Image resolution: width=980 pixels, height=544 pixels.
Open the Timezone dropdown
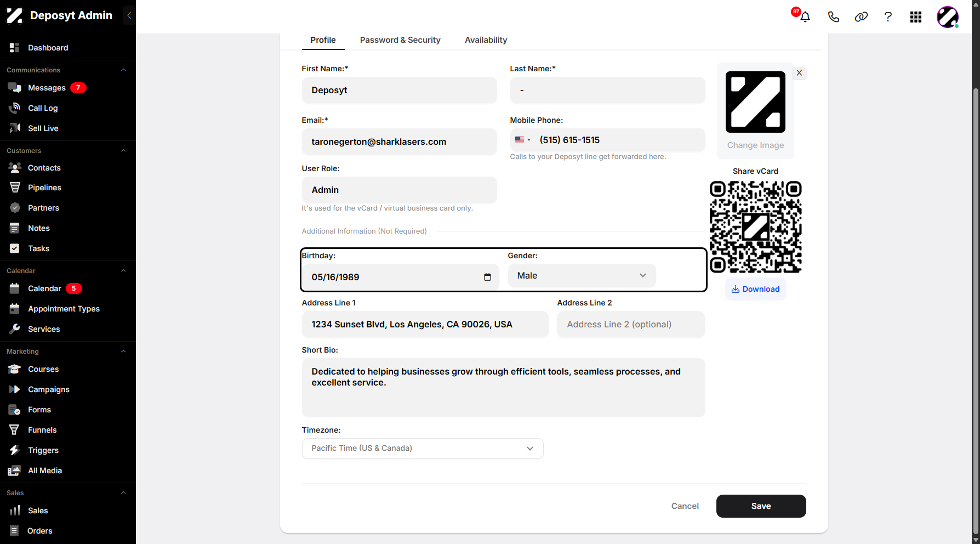pos(422,449)
